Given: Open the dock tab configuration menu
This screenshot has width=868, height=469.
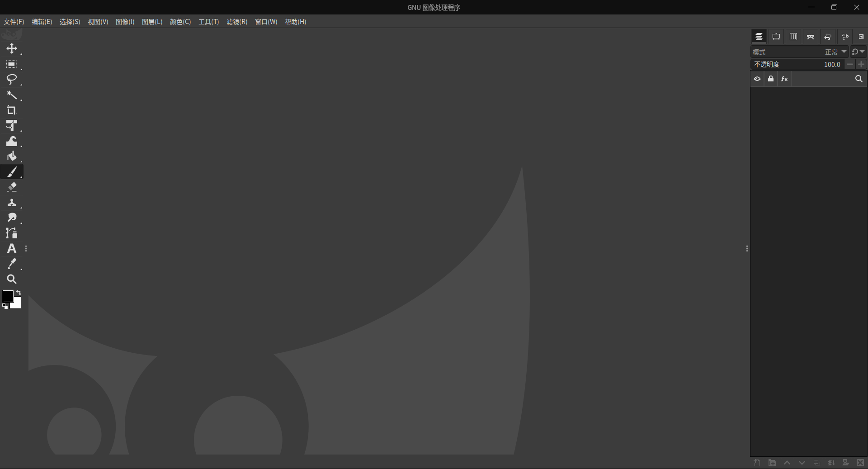Looking at the screenshot, I should click(x=861, y=37).
